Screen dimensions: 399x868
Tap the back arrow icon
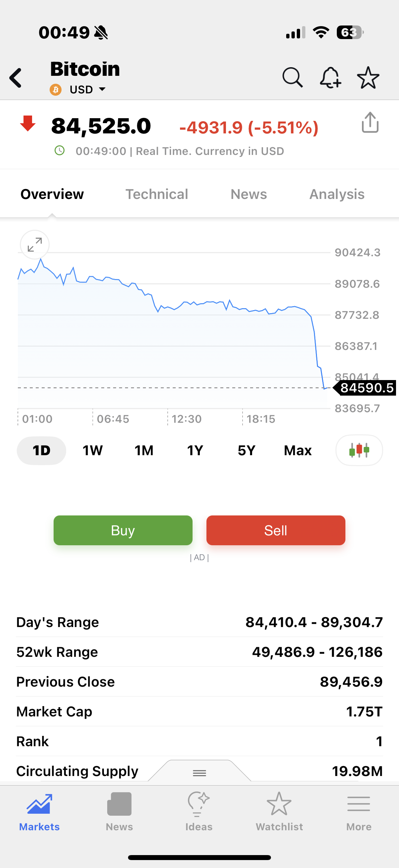tap(16, 78)
